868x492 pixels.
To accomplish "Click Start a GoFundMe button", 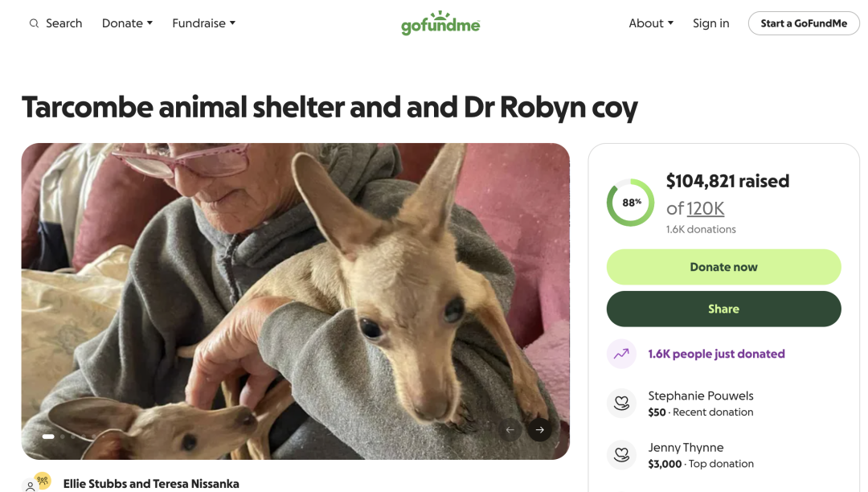I will click(804, 23).
